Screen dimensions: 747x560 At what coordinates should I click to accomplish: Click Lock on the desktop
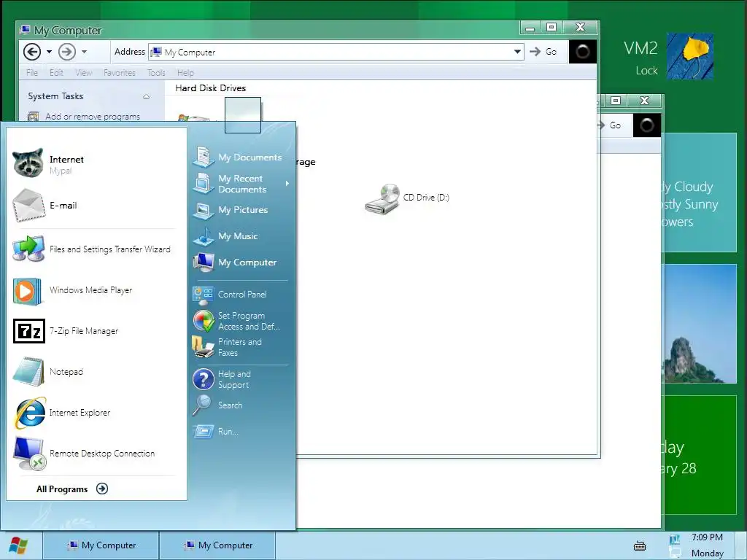tap(646, 71)
